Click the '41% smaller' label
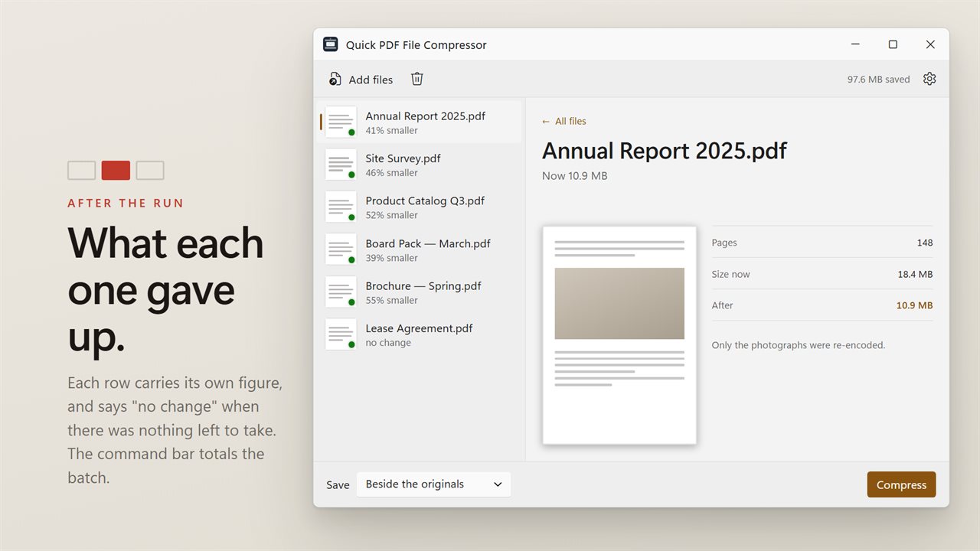 [392, 131]
